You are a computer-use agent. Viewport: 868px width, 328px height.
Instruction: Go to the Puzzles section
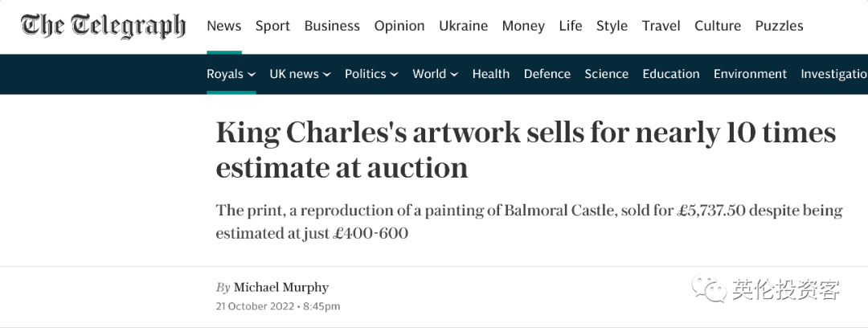coord(779,26)
